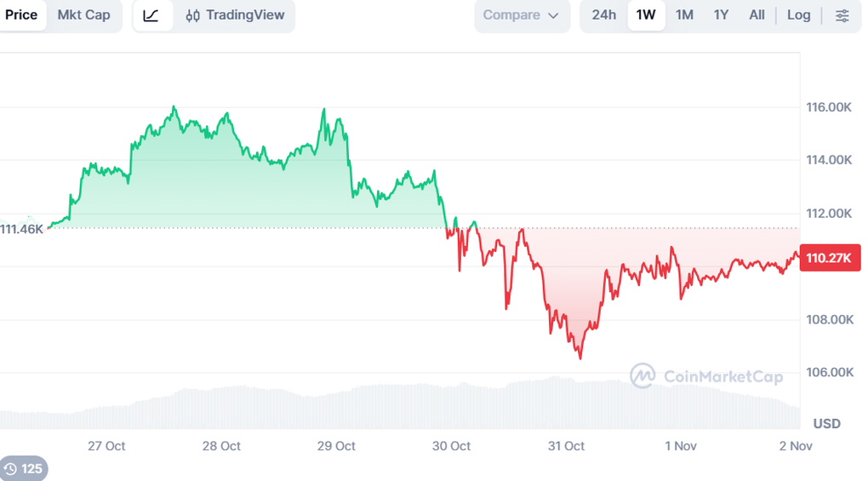The width and height of the screenshot is (868, 481).
Task: Click the history clock badge showing 125
Action: 23,468
